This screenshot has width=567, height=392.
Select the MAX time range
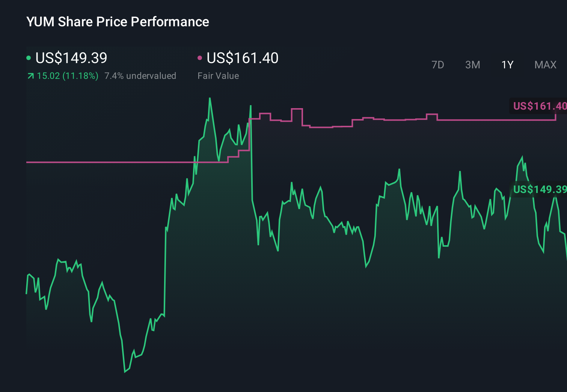(x=545, y=65)
